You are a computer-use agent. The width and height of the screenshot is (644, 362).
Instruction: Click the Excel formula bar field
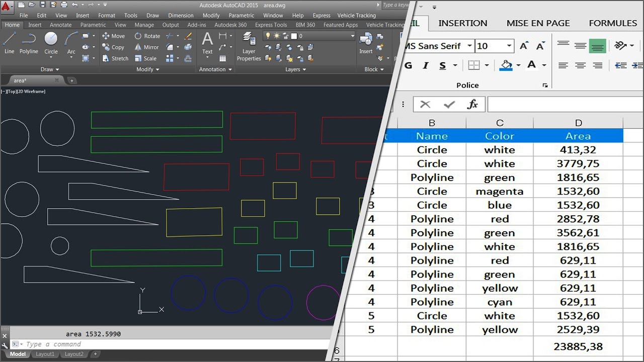pyautogui.click(x=566, y=104)
